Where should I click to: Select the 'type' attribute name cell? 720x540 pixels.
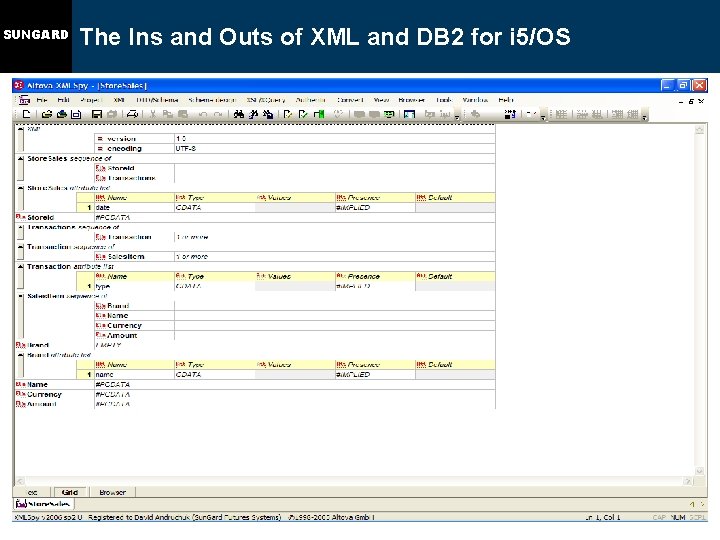click(134, 286)
